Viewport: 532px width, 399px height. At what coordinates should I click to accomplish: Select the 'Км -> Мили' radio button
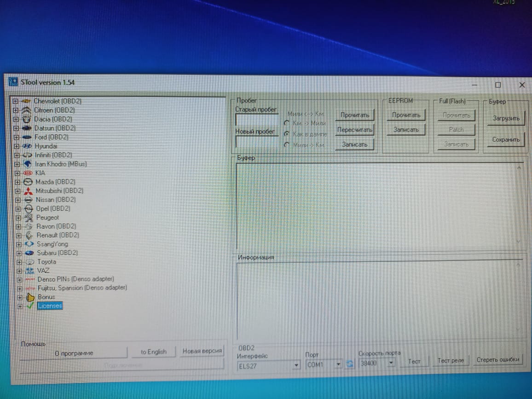point(287,123)
